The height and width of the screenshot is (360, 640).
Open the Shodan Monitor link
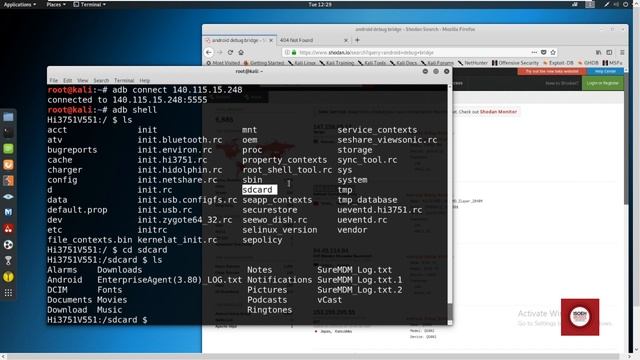coord(498,112)
